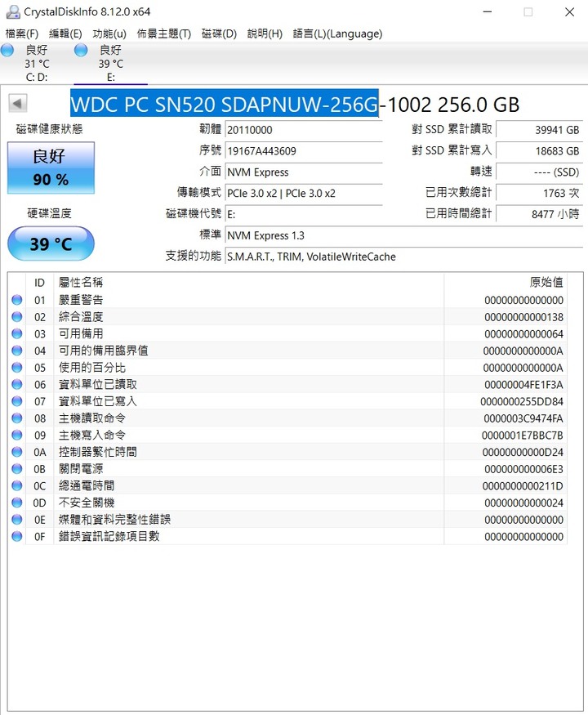
Task: Click the status dot for attribute 07 資料單位已寫入
Action: coord(17,401)
